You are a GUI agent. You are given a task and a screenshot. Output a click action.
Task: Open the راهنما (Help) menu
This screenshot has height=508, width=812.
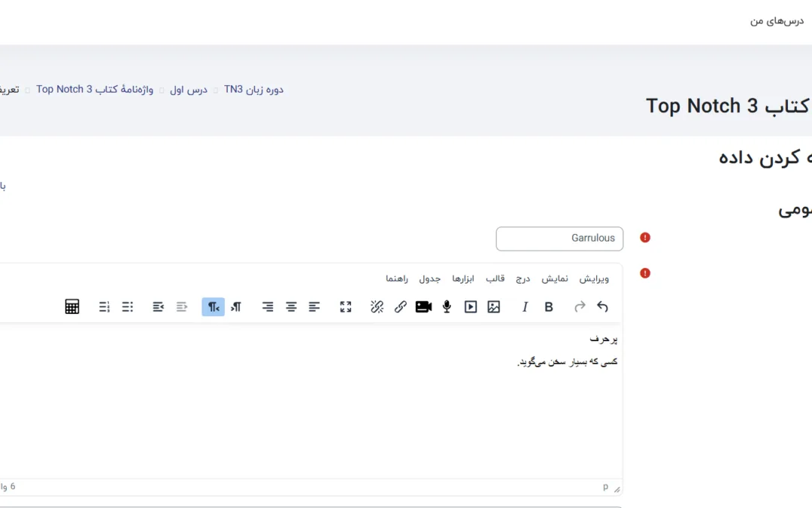pyautogui.click(x=397, y=278)
